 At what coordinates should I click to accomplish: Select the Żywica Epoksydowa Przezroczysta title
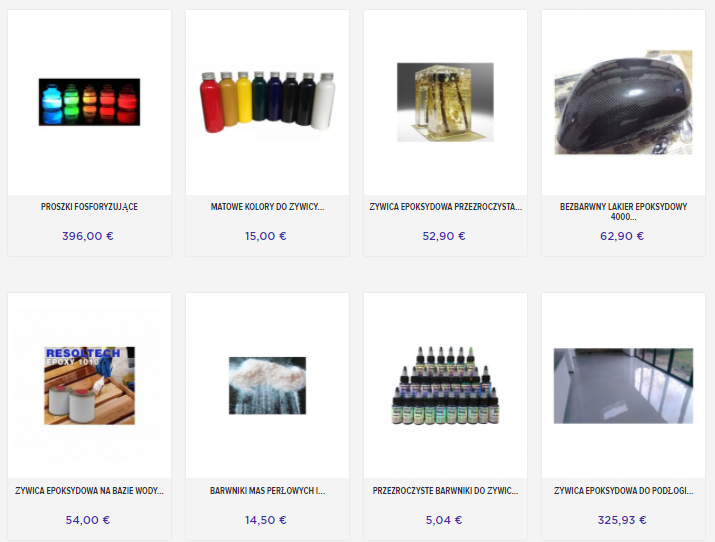pos(446,206)
